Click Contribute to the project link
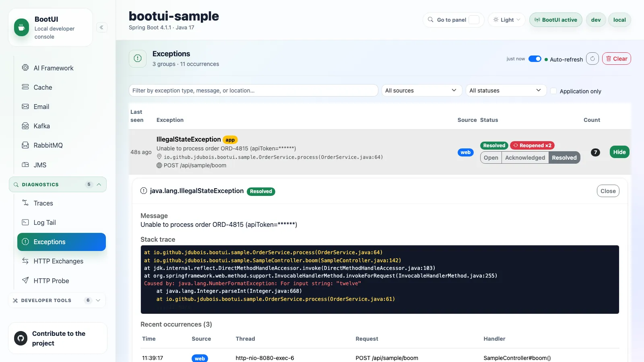The height and width of the screenshot is (362, 644). point(58,338)
